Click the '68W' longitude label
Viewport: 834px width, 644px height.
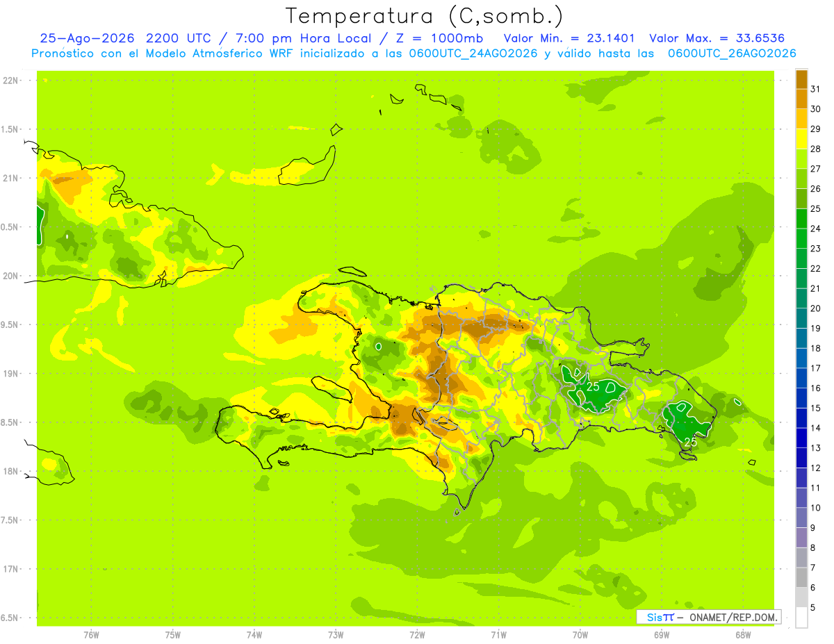tap(743, 635)
